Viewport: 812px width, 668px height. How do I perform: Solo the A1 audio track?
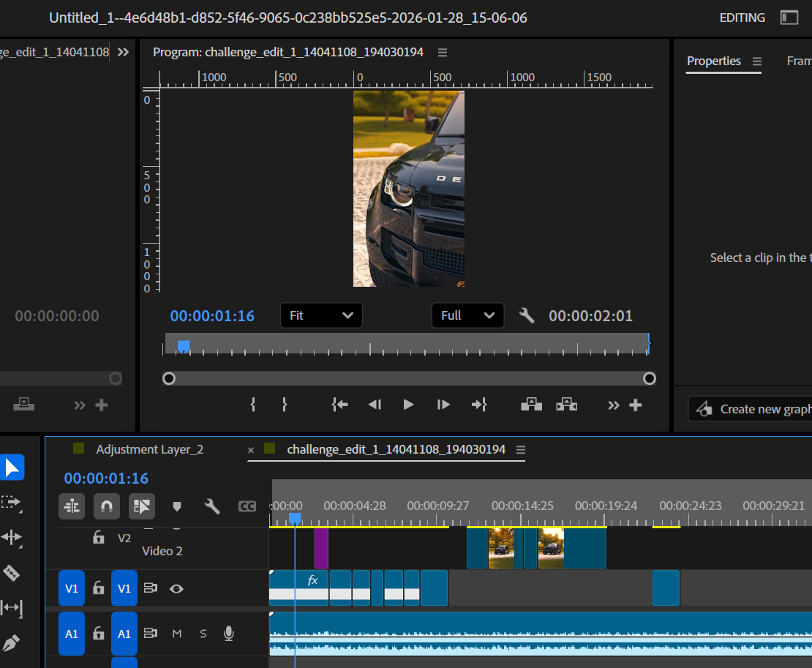[203, 633]
